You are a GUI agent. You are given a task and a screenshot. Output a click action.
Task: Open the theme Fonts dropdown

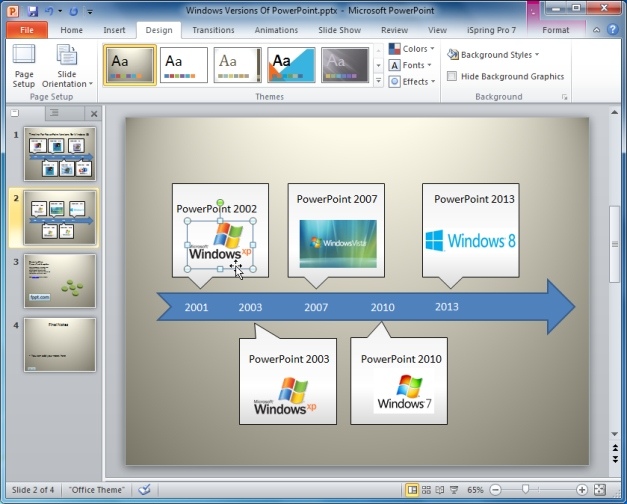pos(410,65)
